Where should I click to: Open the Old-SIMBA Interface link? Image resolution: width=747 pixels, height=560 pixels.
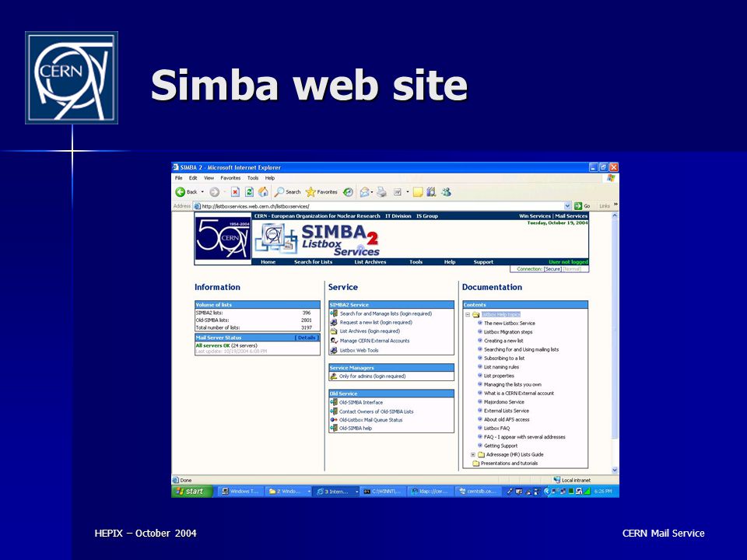(360, 402)
